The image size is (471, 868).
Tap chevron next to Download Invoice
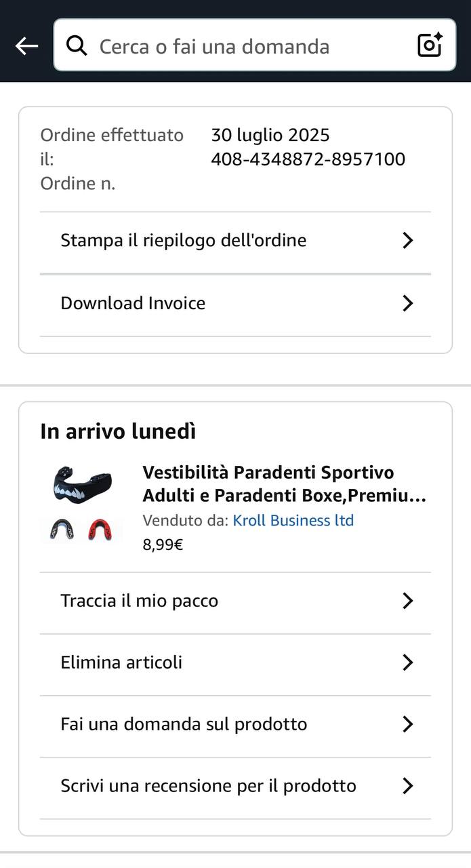407,303
